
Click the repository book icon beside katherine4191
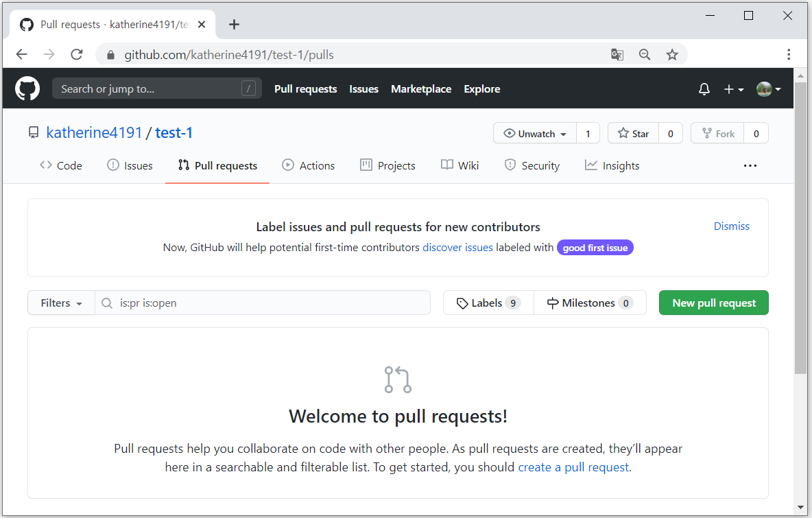(34, 132)
